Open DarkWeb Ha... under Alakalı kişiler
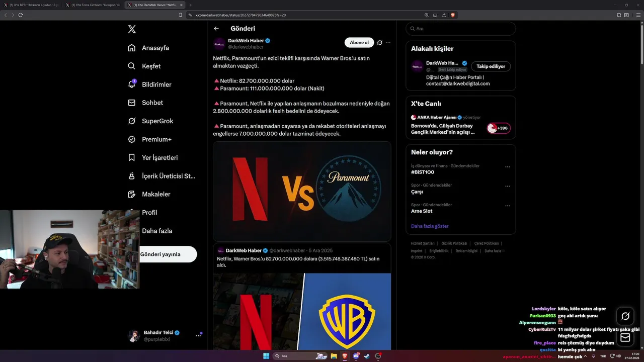The width and height of the screenshot is (644, 362). [x=442, y=63]
